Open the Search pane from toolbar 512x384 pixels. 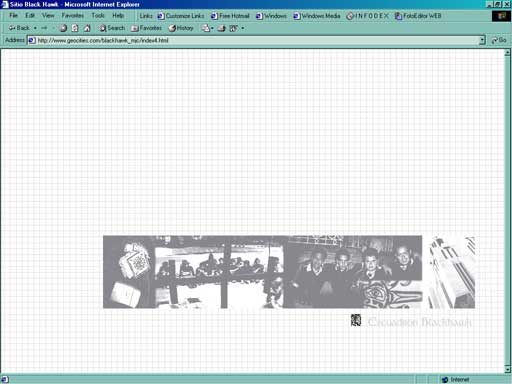click(112, 28)
